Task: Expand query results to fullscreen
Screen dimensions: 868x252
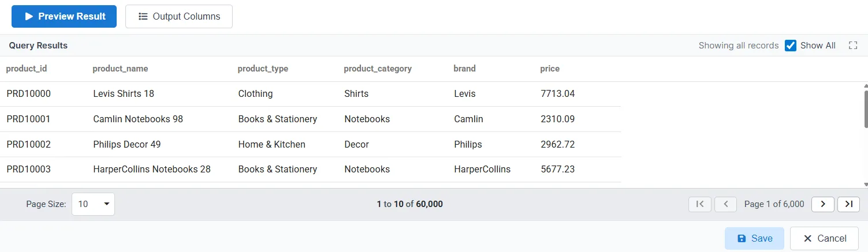Action: pyautogui.click(x=852, y=46)
